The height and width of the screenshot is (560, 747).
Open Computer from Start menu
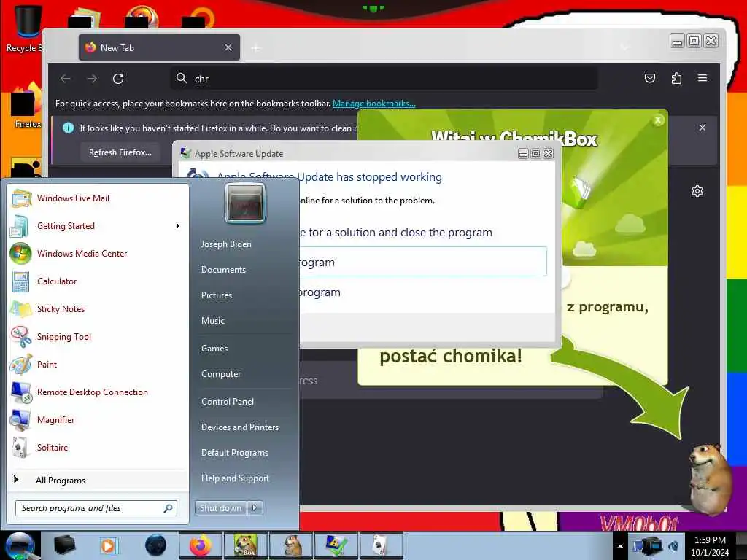pos(221,374)
